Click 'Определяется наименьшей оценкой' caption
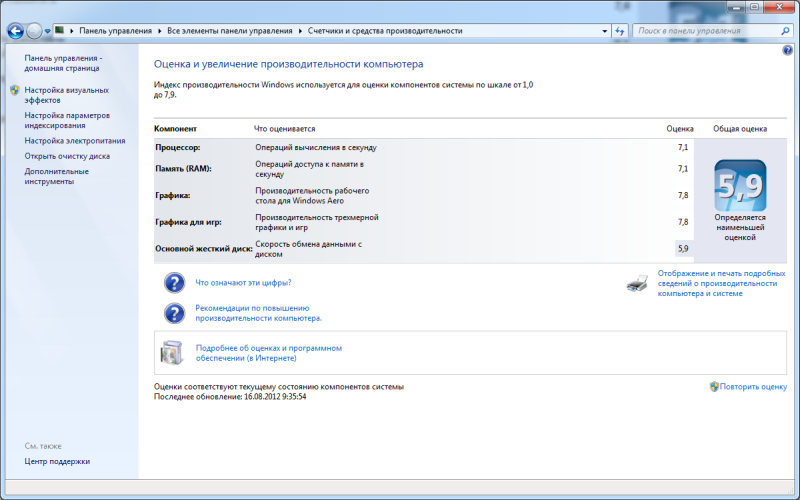The width and height of the screenshot is (800, 500). pos(740,227)
